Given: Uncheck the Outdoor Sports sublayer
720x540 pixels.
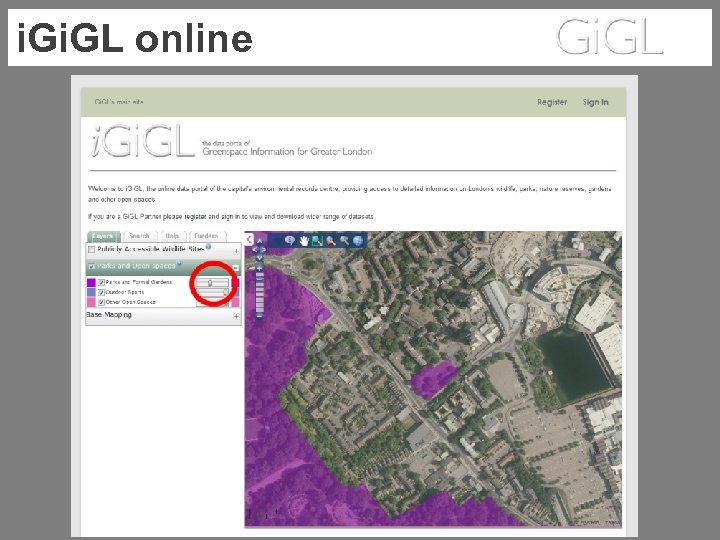Looking at the screenshot, I should click(101, 292).
